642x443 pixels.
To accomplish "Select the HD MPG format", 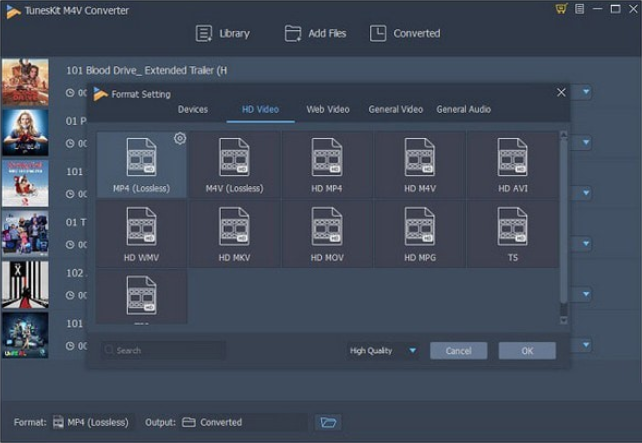I will pos(420,234).
